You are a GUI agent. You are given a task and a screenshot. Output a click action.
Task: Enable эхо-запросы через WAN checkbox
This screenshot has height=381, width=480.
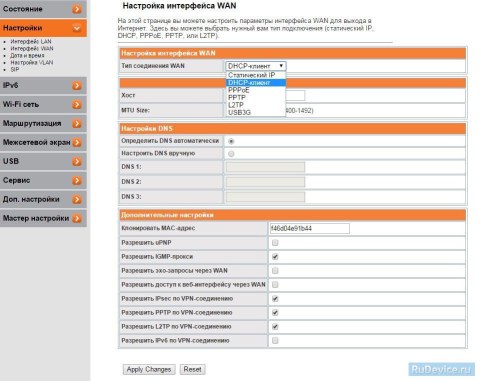coord(275,271)
